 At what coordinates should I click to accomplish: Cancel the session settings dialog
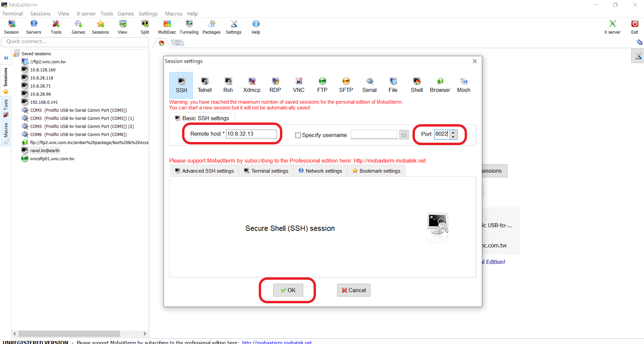[354, 290]
